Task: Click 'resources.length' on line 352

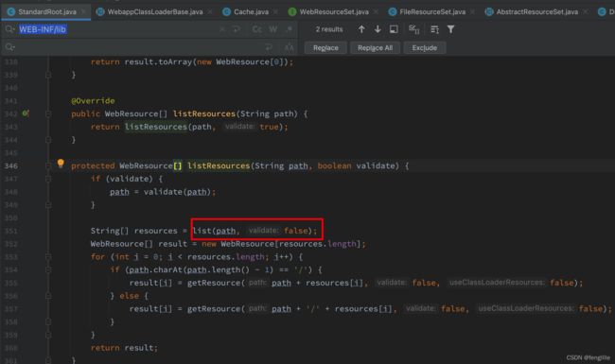Action: coord(318,244)
